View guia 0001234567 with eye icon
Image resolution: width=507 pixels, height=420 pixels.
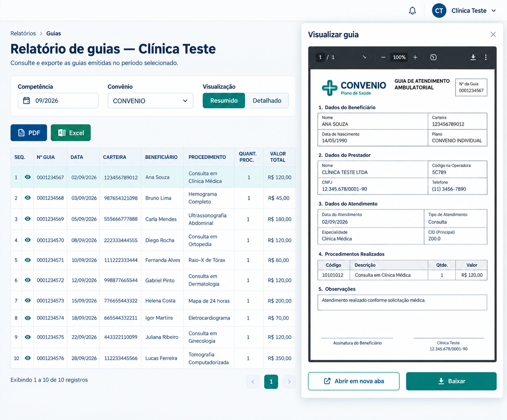(28, 177)
